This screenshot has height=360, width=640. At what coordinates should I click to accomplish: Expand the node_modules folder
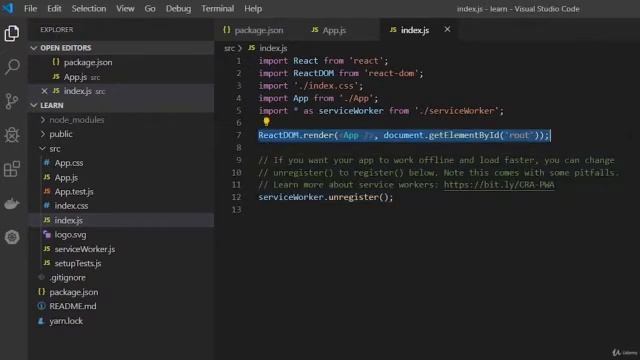coord(77,120)
